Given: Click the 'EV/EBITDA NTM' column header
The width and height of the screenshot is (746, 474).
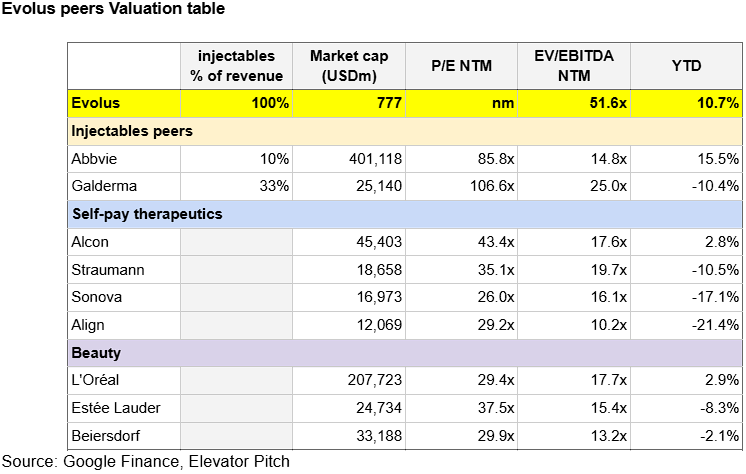Looking at the screenshot, I should (574, 66).
